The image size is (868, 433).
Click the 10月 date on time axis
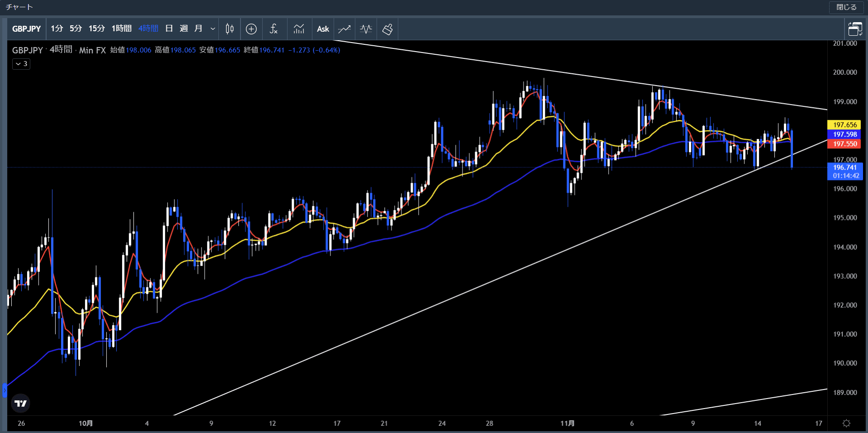[x=85, y=423]
